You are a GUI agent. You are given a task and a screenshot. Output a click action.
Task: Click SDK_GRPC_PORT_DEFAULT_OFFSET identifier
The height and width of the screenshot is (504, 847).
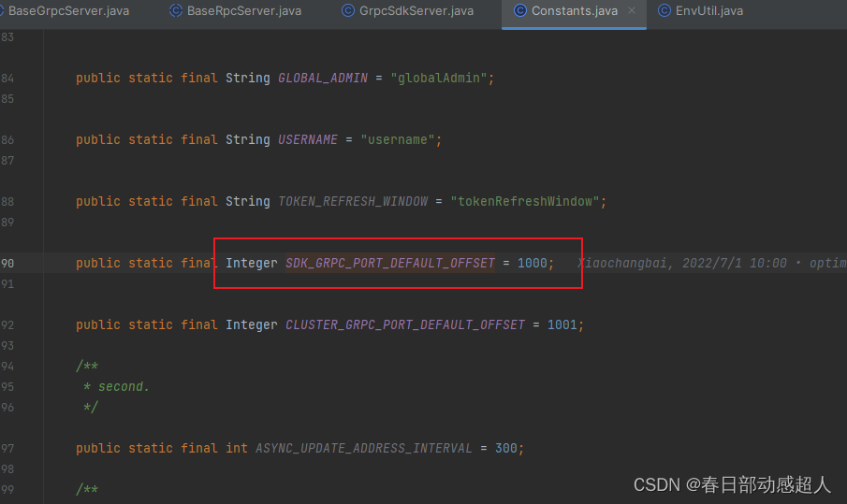click(x=390, y=263)
